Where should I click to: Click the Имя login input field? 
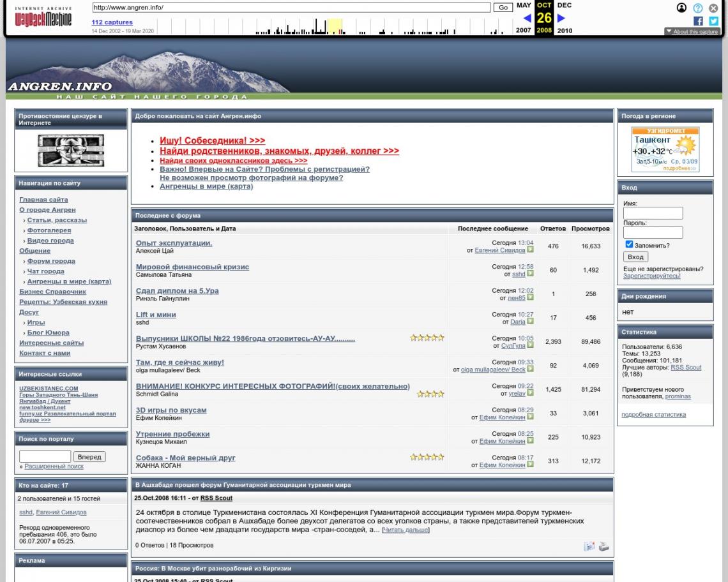[653, 213]
